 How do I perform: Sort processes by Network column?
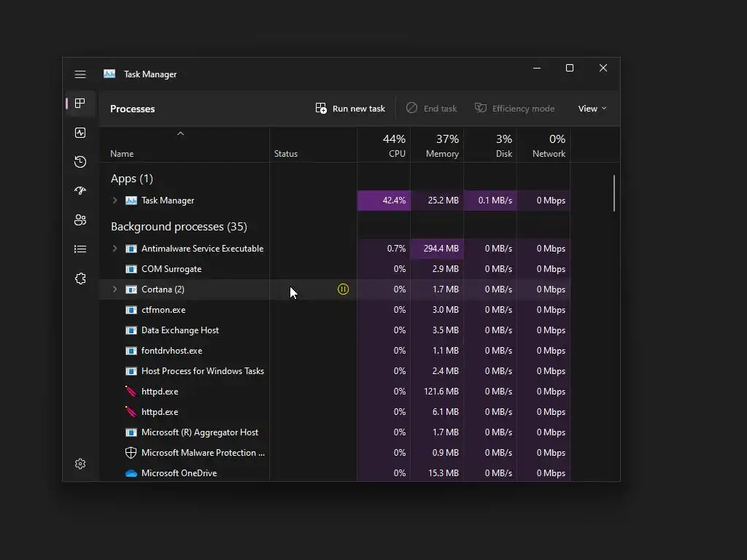coord(543,145)
